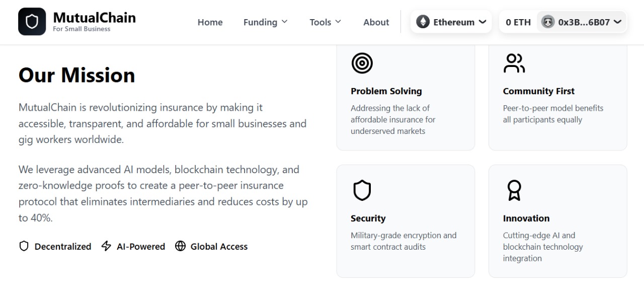Screen dimensions: 644x297
Task: Click the Global Access globe icon
Action: click(x=180, y=246)
